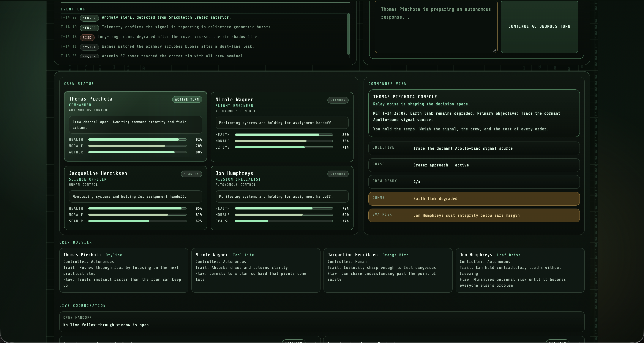Click Nicole Wagner's STANDBY badge
Image resolution: width=644 pixels, height=343 pixels.
tap(338, 100)
